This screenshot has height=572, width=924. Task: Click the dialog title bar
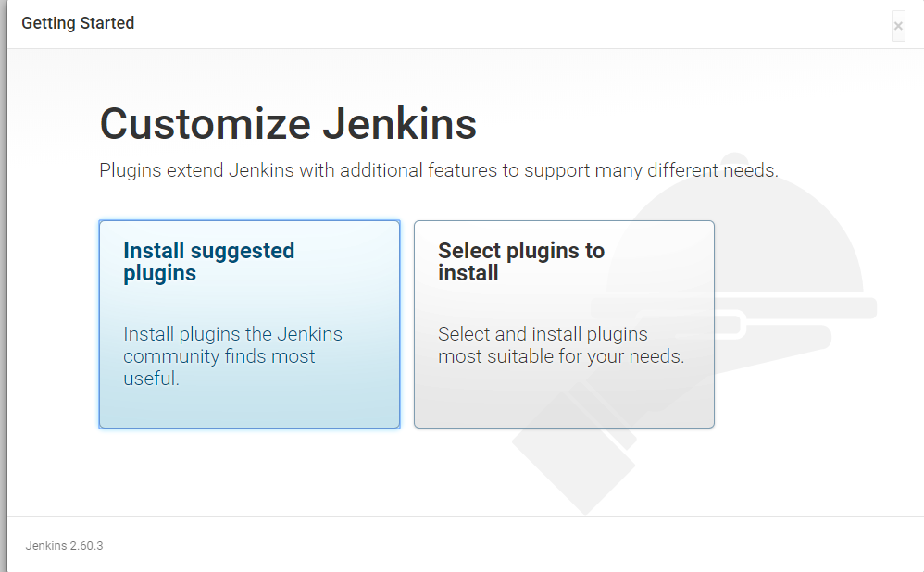pos(463,23)
